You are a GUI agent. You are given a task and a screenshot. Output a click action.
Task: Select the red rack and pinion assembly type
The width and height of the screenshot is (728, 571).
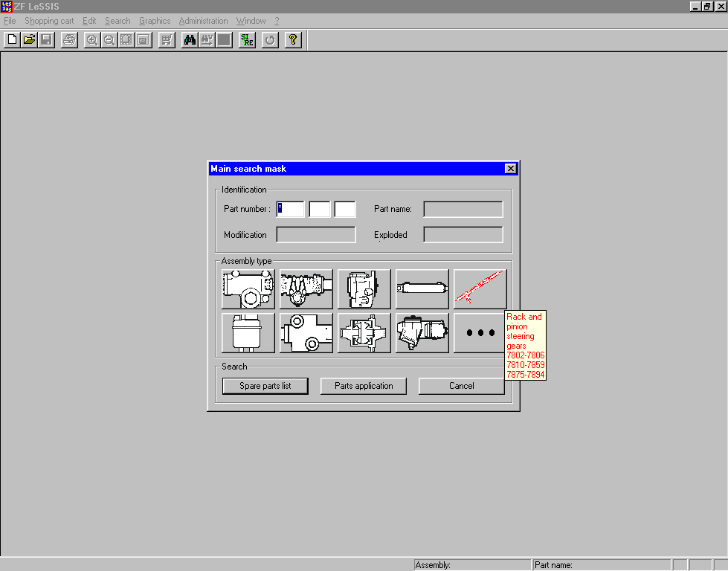click(480, 288)
